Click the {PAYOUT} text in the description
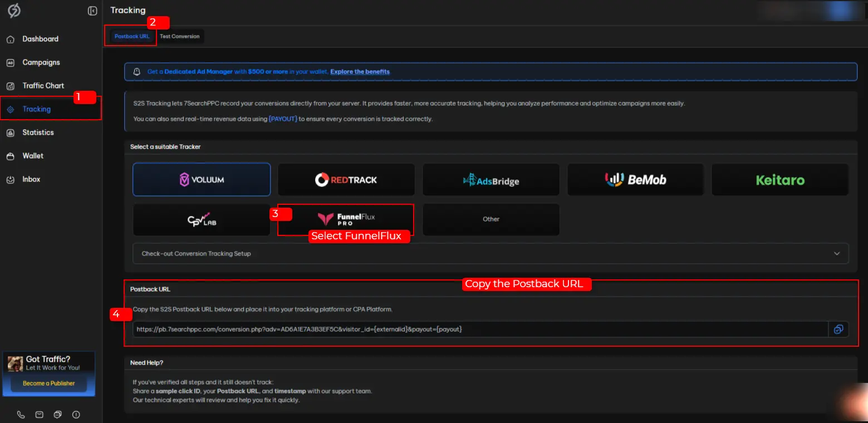 [283, 119]
